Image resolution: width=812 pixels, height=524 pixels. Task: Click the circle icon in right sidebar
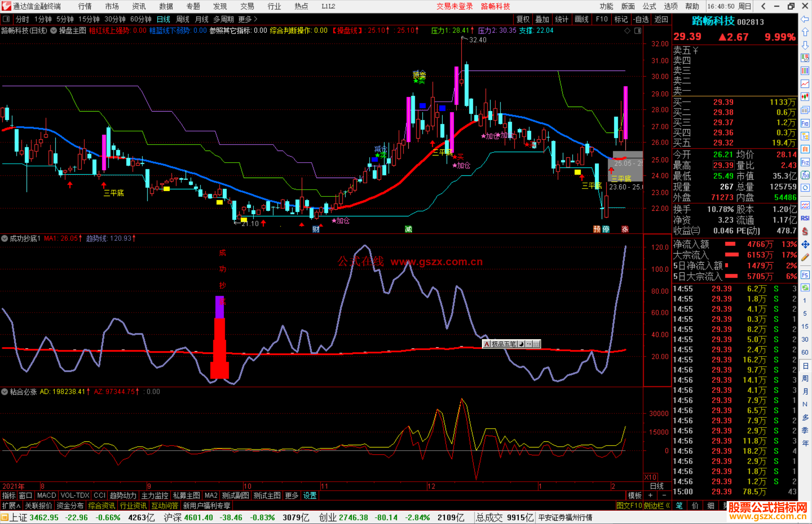coord(805,188)
